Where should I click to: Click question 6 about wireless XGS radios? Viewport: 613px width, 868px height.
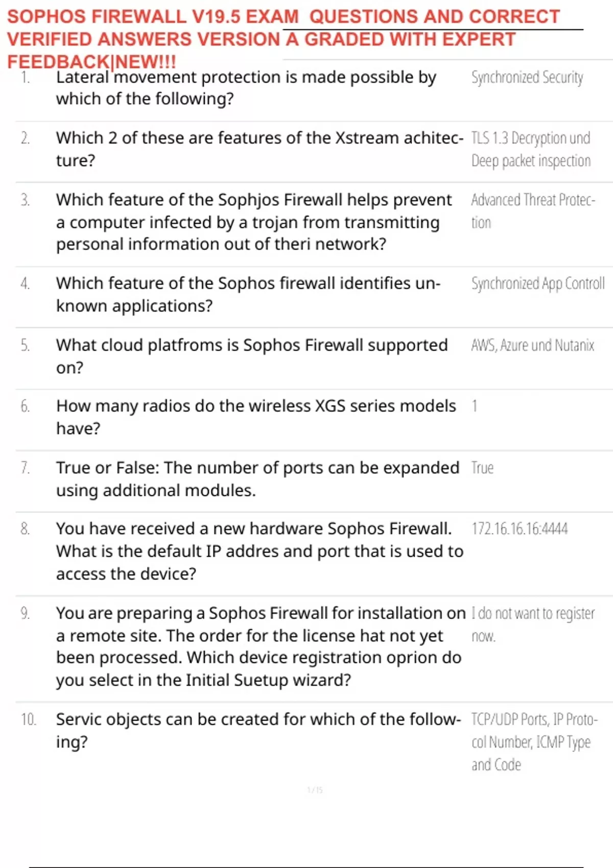(256, 417)
